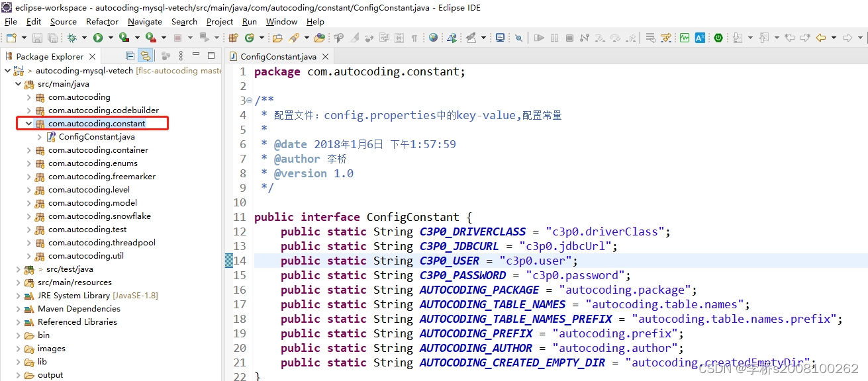
Task: Collapse All items in Package Explorer
Action: [x=130, y=56]
